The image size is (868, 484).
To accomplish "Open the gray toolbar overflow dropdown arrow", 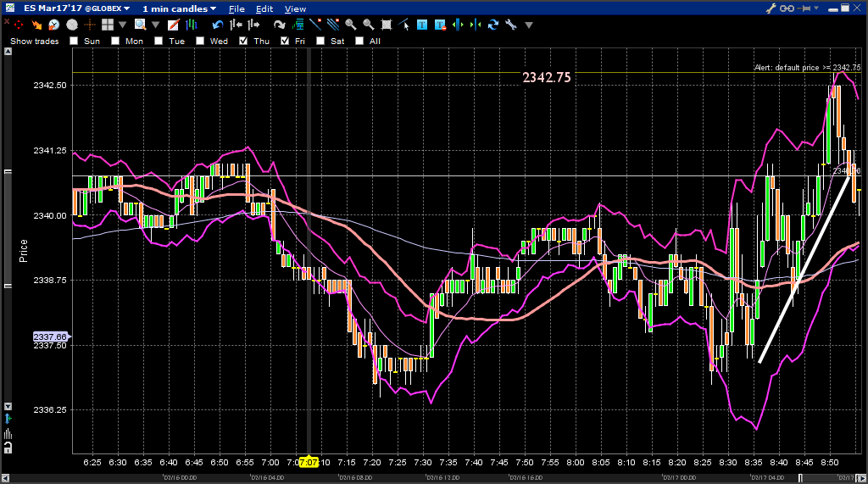I will coord(529,25).
